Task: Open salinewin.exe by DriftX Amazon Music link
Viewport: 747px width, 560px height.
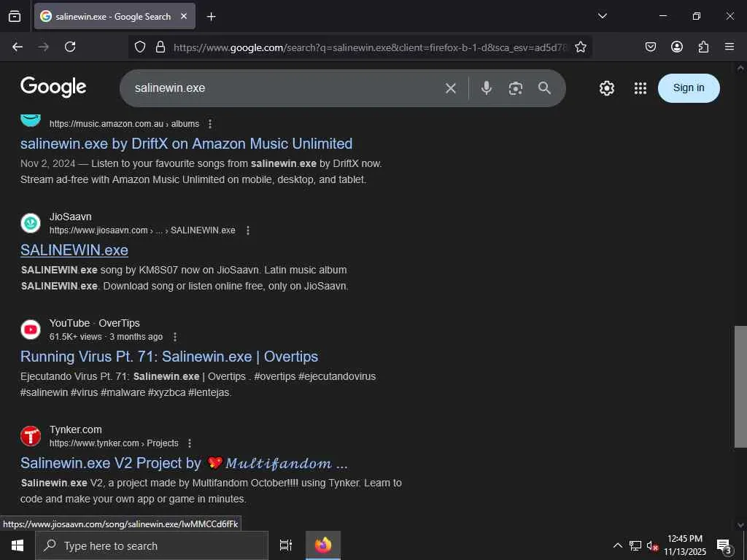Action: pyautogui.click(x=186, y=144)
